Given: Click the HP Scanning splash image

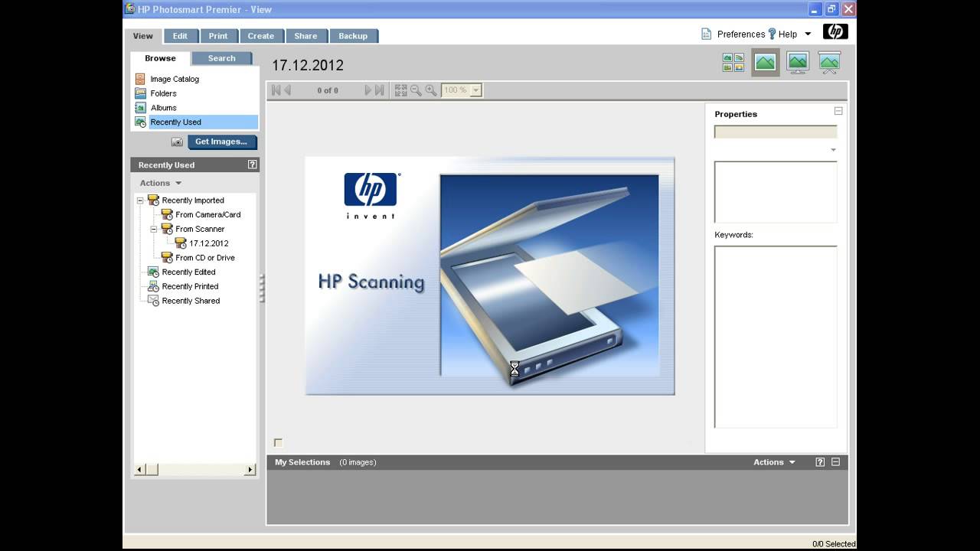Looking at the screenshot, I should [490, 275].
